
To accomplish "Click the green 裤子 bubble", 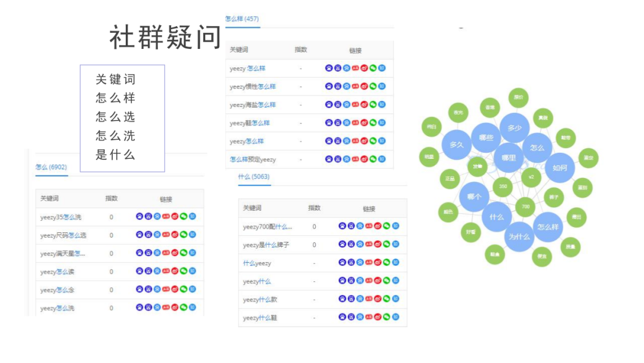I will point(553,198).
